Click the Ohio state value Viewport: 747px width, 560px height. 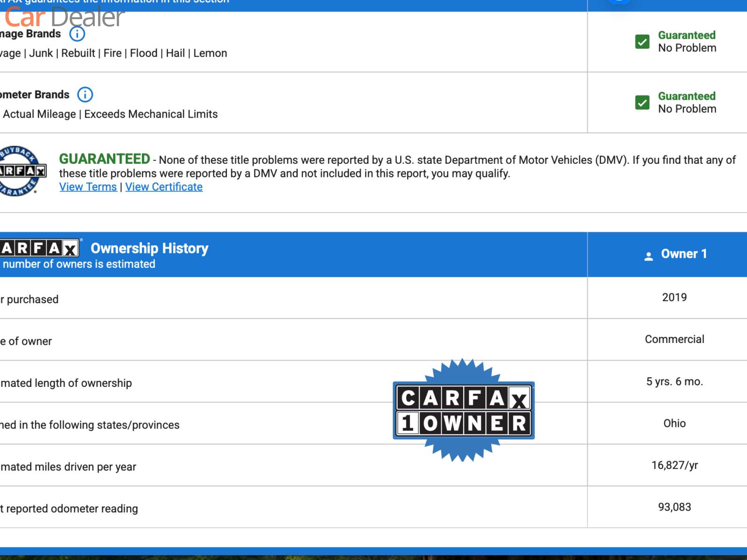click(674, 424)
